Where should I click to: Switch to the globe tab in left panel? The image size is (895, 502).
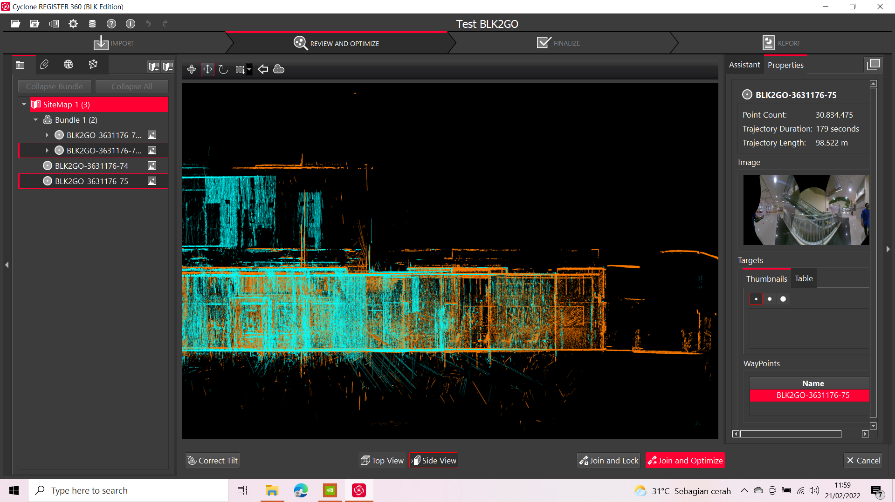[x=68, y=65]
